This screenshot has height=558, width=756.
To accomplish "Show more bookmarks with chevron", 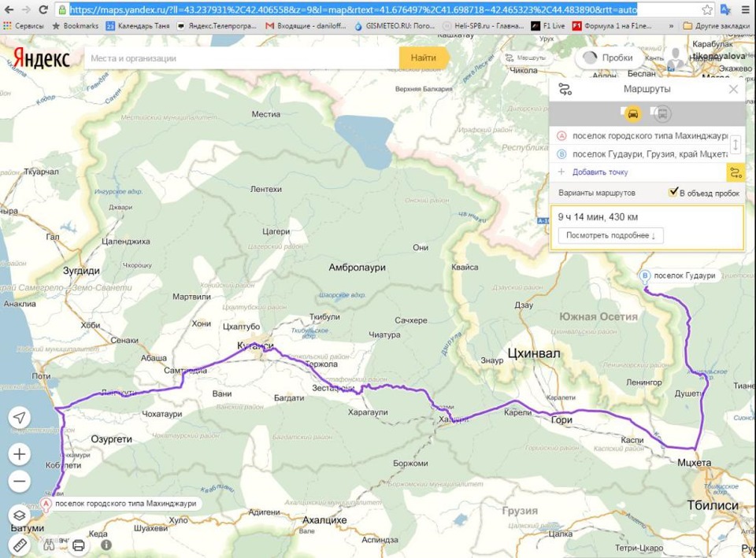I will click(x=671, y=26).
